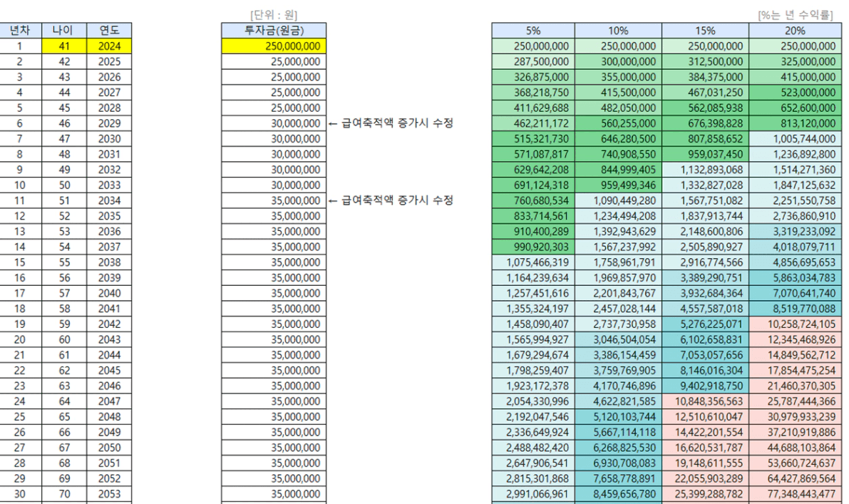The width and height of the screenshot is (849, 504).
Task: Select the "20%" column header cell
Action: pos(794,30)
